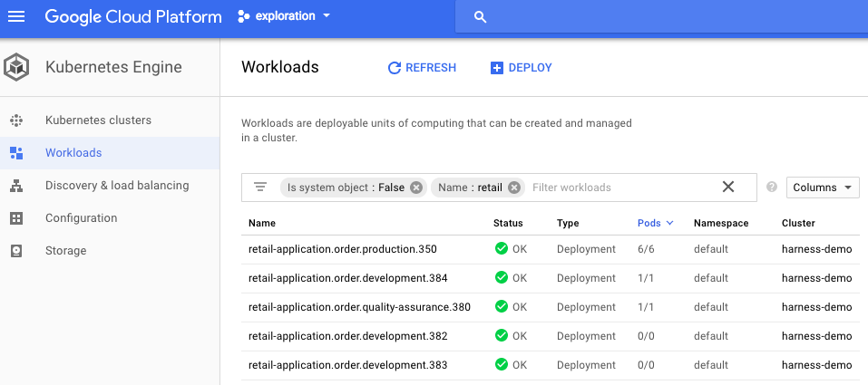Sort by the Status column header
The width and height of the screenshot is (868, 385).
coord(508,223)
